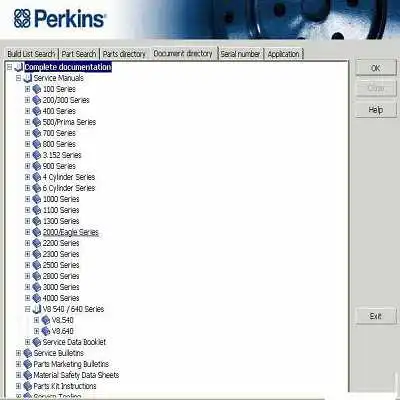Open the Parts directory tab
Viewport: 400px width, 400px height.
click(x=124, y=54)
